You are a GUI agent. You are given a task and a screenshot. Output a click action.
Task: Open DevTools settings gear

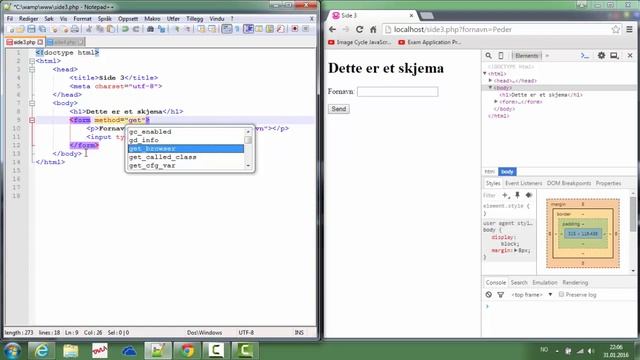(601, 56)
